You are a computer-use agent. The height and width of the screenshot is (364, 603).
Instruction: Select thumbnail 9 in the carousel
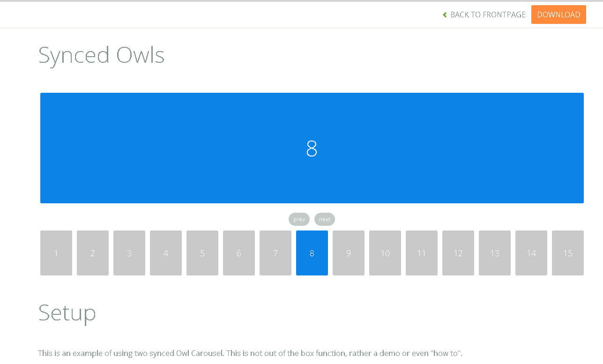(x=348, y=253)
